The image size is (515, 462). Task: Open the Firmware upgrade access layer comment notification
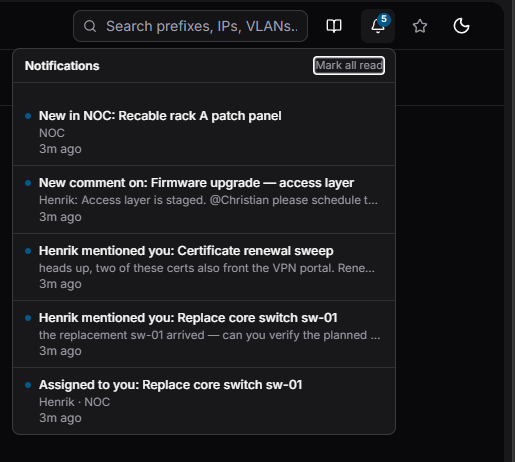pyautogui.click(x=204, y=200)
